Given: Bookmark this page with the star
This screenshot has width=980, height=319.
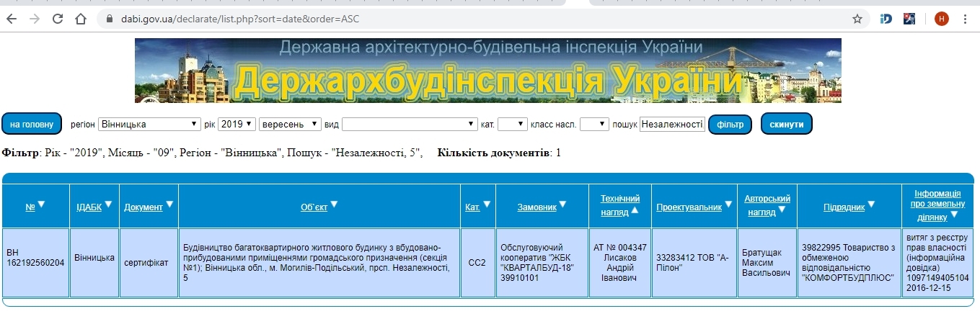Looking at the screenshot, I should (x=857, y=19).
